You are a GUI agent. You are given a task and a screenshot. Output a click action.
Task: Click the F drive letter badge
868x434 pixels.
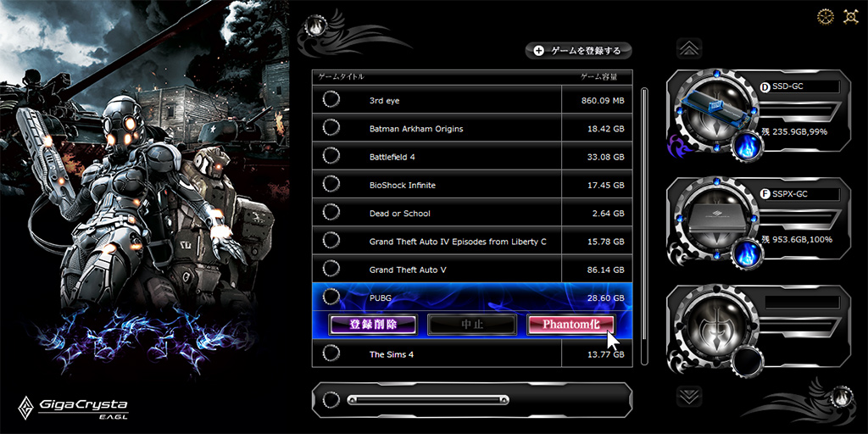coord(765,194)
